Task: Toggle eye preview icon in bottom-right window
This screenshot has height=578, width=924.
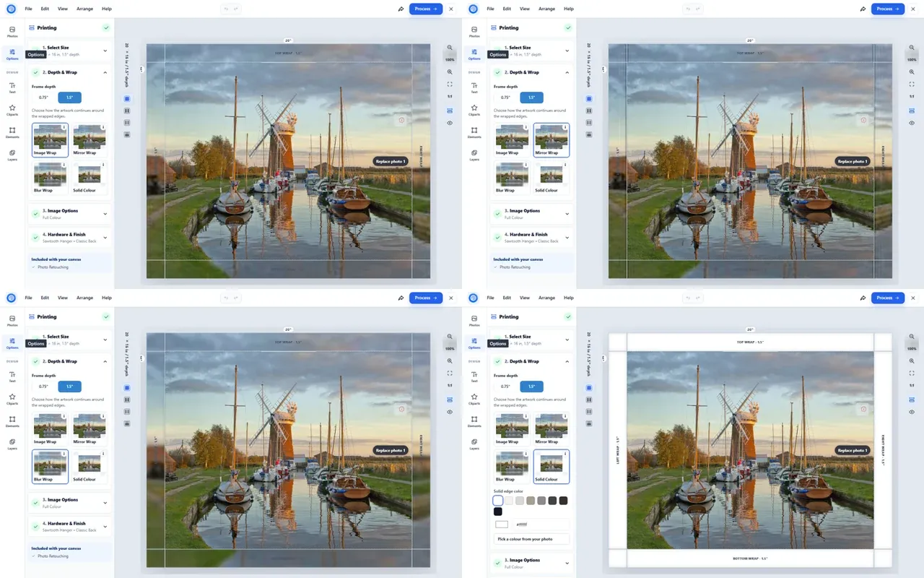Action: click(x=912, y=412)
